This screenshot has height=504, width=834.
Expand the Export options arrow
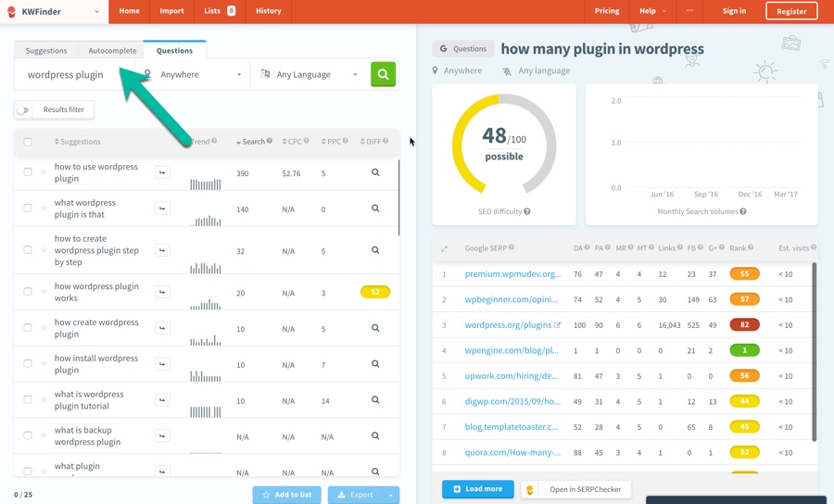tap(390, 495)
